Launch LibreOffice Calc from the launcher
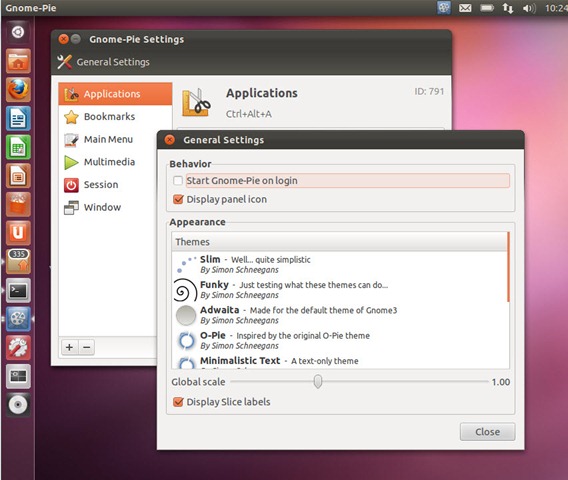The image size is (568, 480). tap(18, 147)
